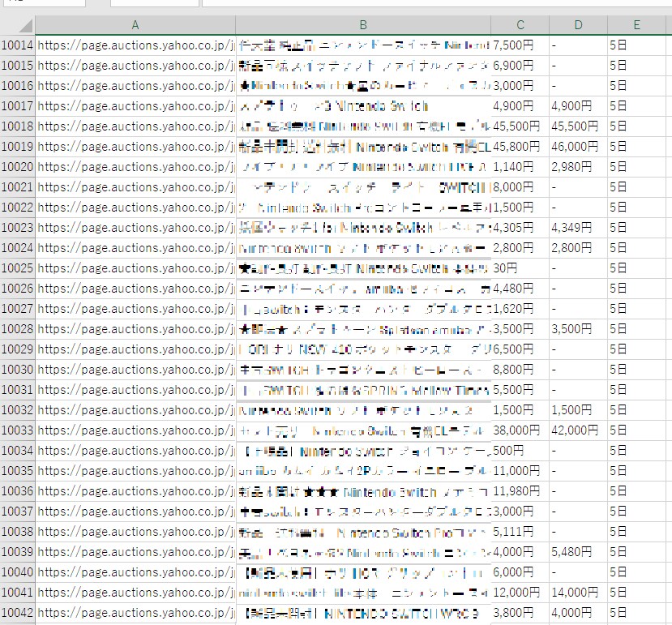672x625 pixels.
Task: Select the 1,620円 cell
Action: click(520, 309)
